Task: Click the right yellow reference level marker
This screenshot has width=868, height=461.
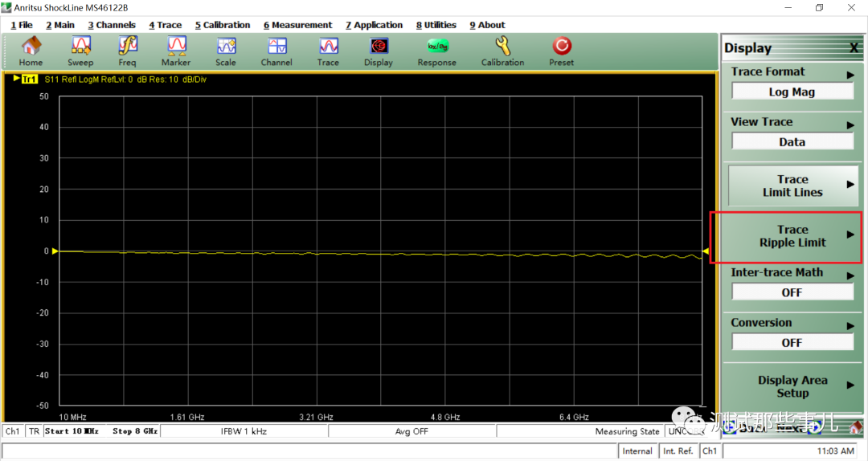Action: tap(706, 251)
